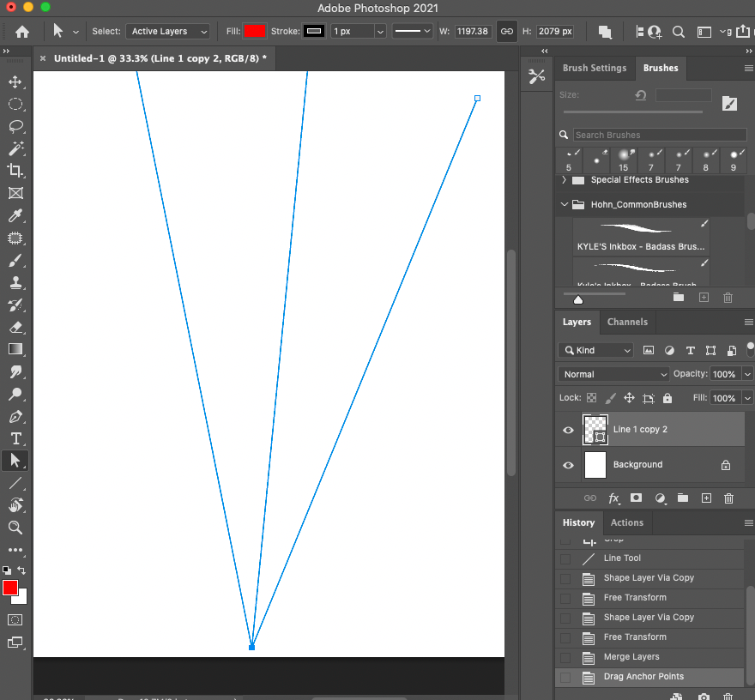Select the Horizontal Type tool

pyautogui.click(x=15, y=438)
